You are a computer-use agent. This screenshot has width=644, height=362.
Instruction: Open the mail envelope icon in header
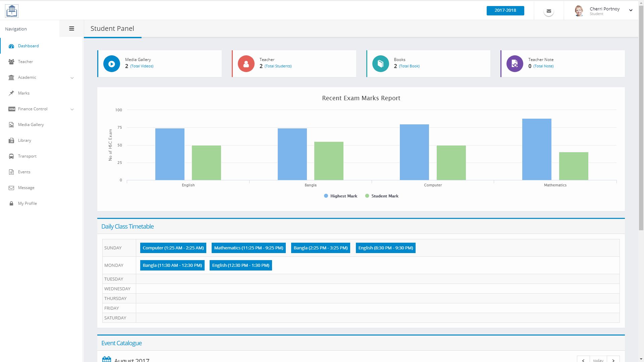pos(549,11)
